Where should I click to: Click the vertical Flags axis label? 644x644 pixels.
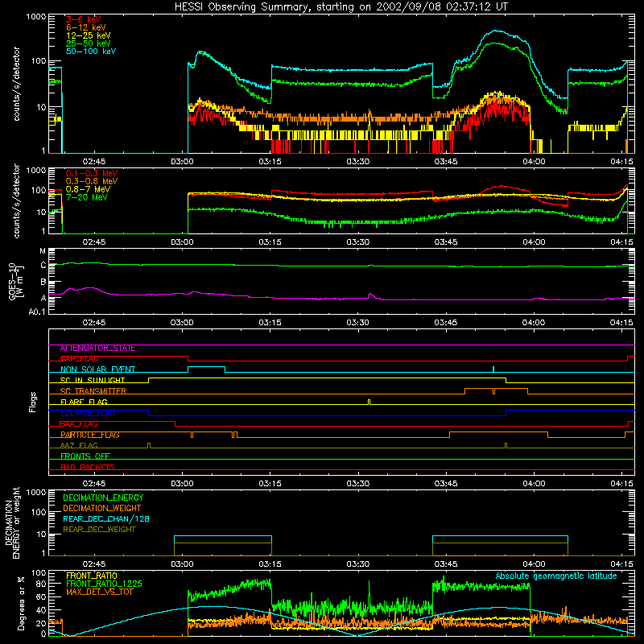click(33, 402)
